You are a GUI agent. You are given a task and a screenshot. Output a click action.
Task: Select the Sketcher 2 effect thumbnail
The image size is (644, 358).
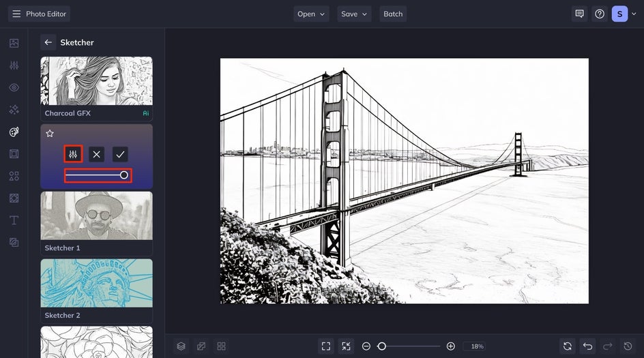coord(96,283)
